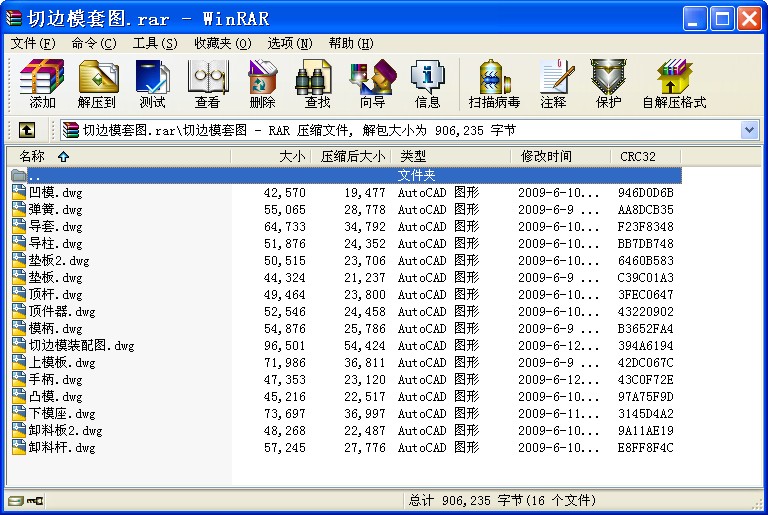
Task: Click packed size value 36,997
Action: (x=364, y=414)
